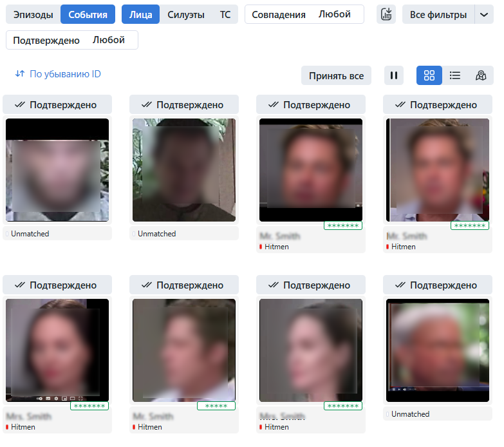Toggle the ТС filter
Image resolution: width=504 pixels, height=447 pixels.
[225, 14]
